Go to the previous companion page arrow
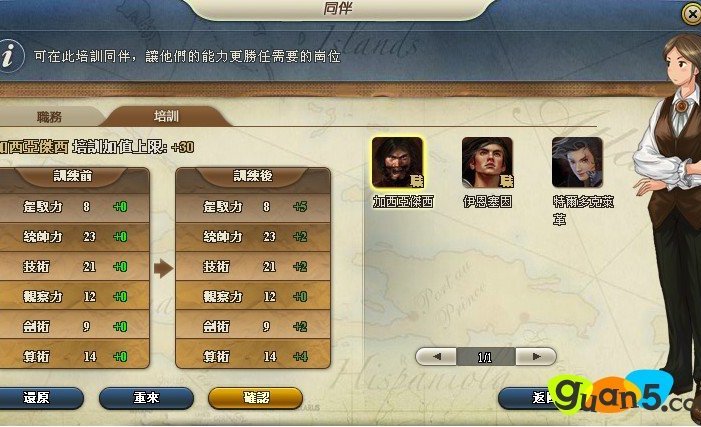 [436, 357]
